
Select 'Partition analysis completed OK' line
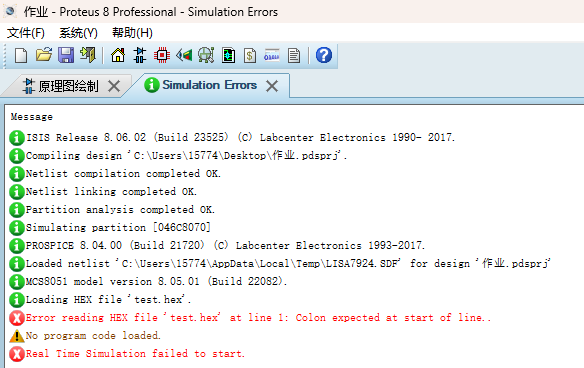point(120,209)
